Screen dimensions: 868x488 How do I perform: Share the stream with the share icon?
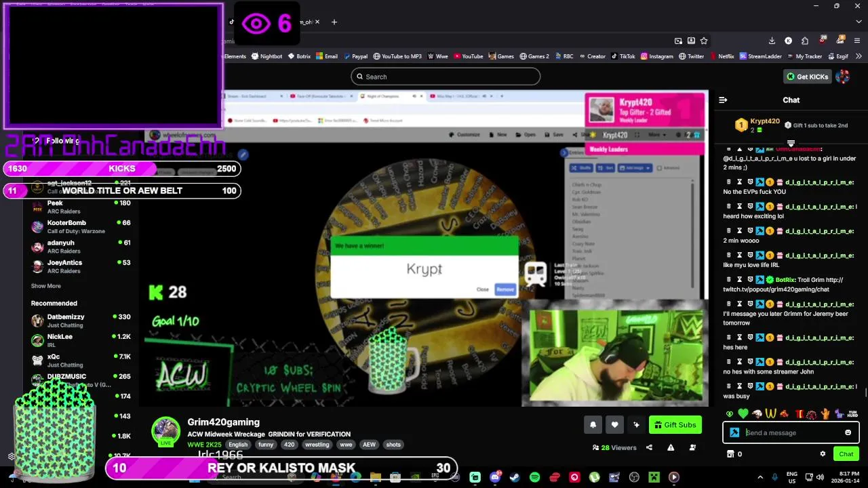coord(649,447)
